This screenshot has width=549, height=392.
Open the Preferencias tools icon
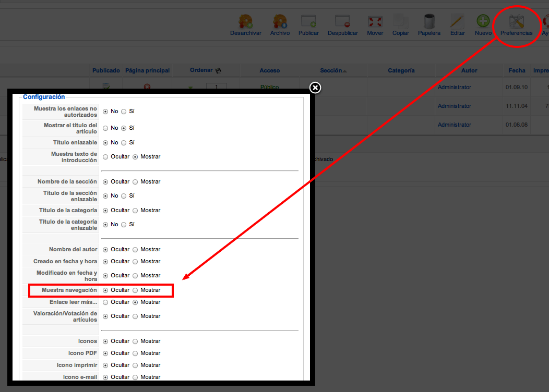pyautogui.click(x=517, y=22)
